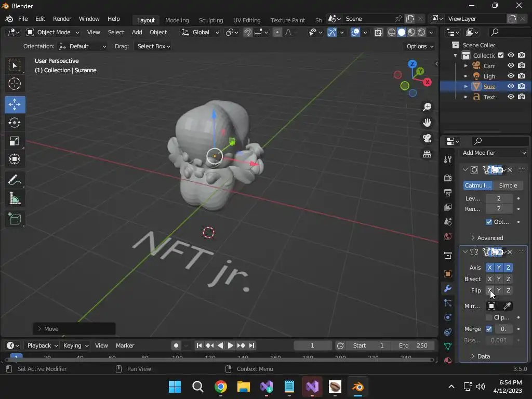532x399 pixels.
Task: Open the Render menu
Action: coord(62,19)
